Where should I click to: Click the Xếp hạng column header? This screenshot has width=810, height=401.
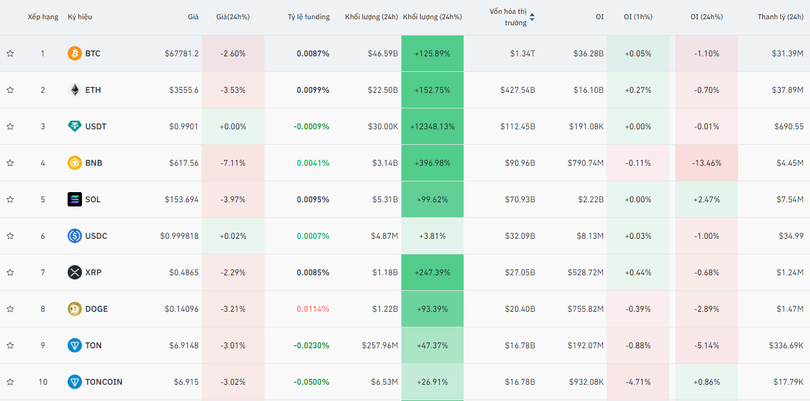click(42, 18)
